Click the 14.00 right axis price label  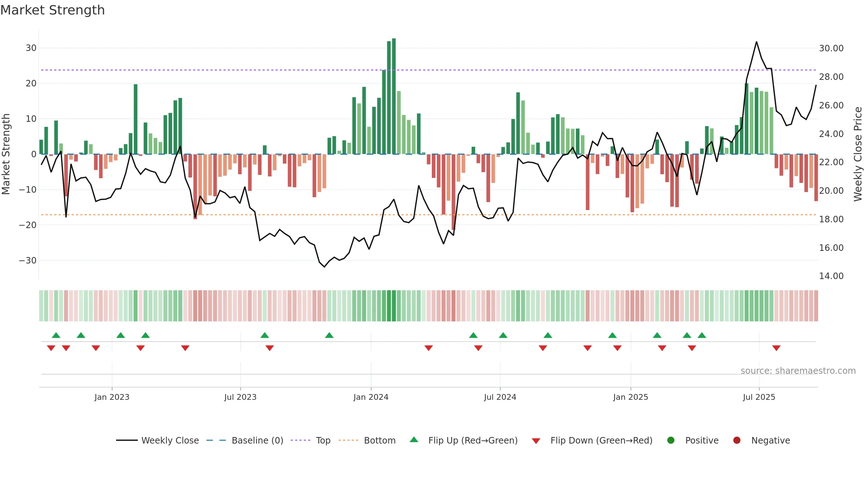click(831, 276)
